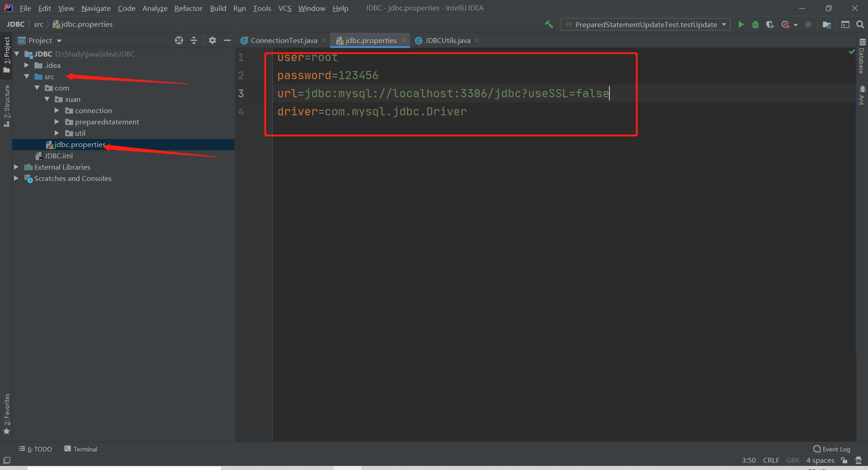Click the locate file crosshair icon
The width and height of the screenshot is (868, 470).
coord(179,40)
